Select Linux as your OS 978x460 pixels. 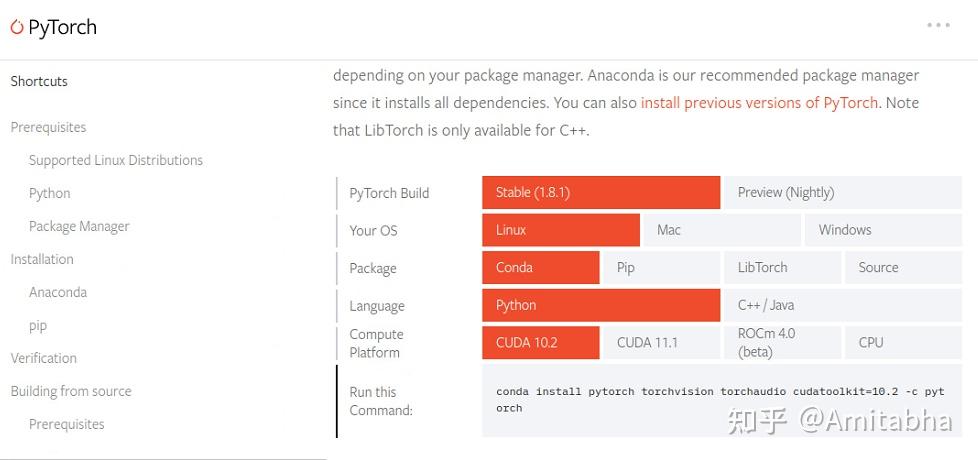click(x=560, y=230)
